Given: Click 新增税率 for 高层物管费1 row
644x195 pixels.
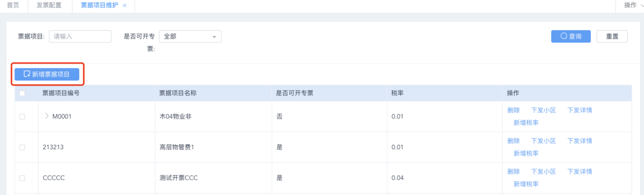Looking at the screenshot, I should pyautogui.click(x=526, y=153).
